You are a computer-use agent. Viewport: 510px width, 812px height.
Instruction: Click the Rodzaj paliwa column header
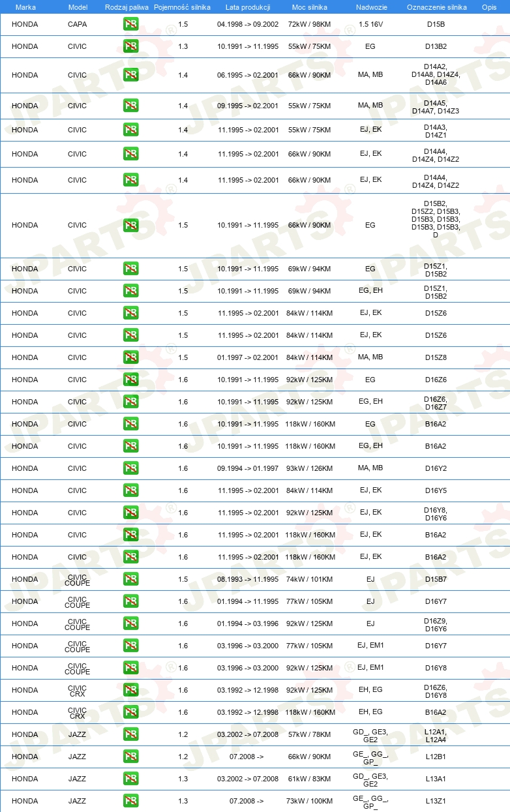[127, 7]
